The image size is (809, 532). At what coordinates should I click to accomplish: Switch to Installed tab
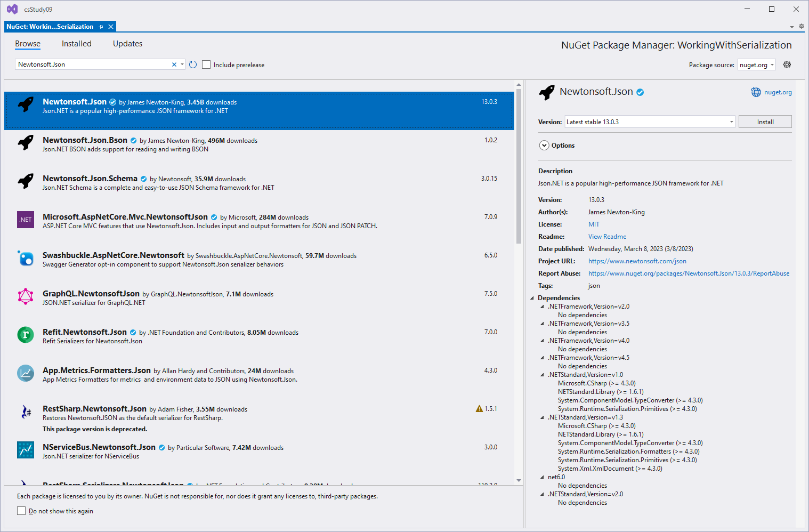tap(77, 44)
